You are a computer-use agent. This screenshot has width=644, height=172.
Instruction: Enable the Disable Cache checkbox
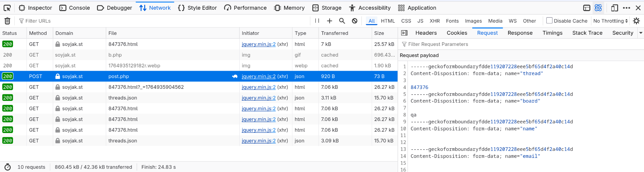click(549, 20)
